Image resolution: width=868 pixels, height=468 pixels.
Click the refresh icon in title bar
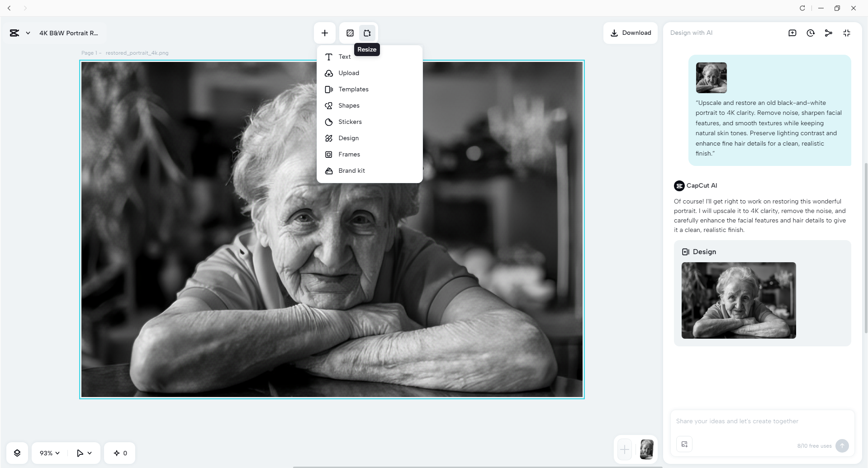802,8
